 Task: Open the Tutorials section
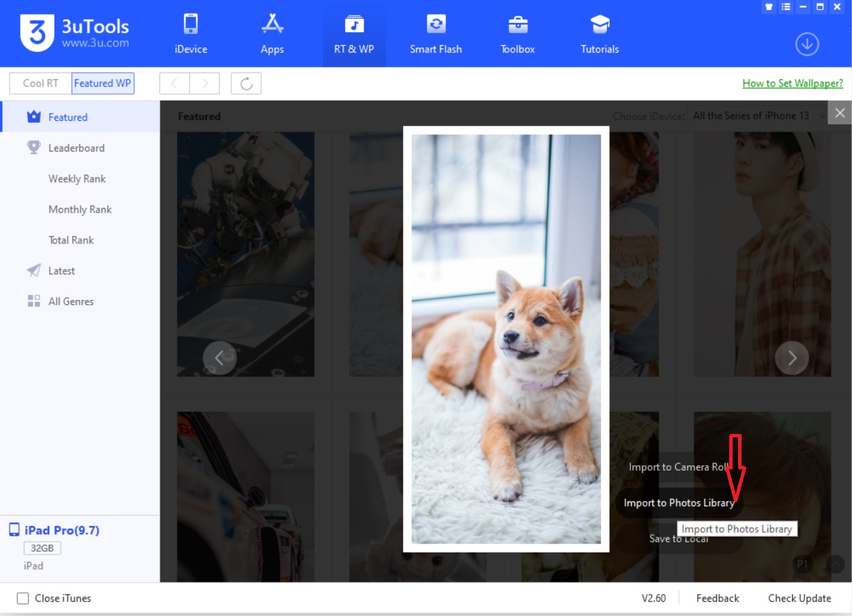pyautogui.click(x=600, y=34)
